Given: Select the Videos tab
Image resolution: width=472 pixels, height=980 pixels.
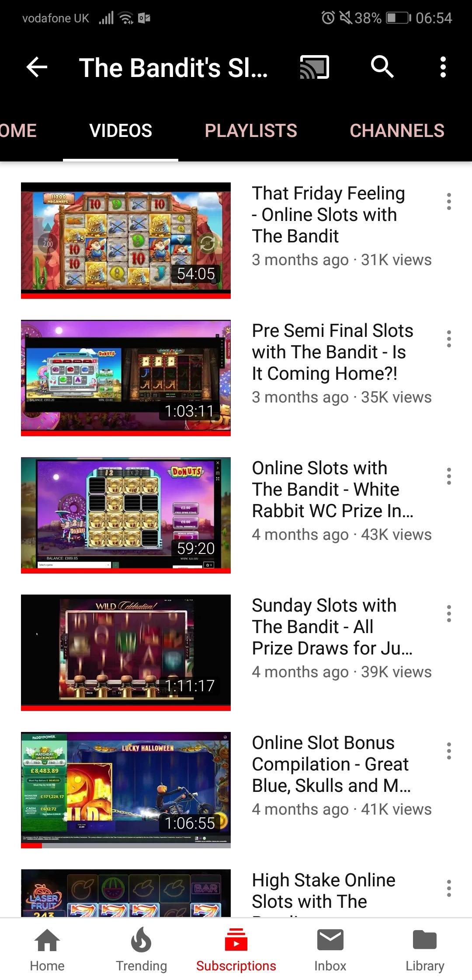Looking at the screenshot, I should [121, 131].
